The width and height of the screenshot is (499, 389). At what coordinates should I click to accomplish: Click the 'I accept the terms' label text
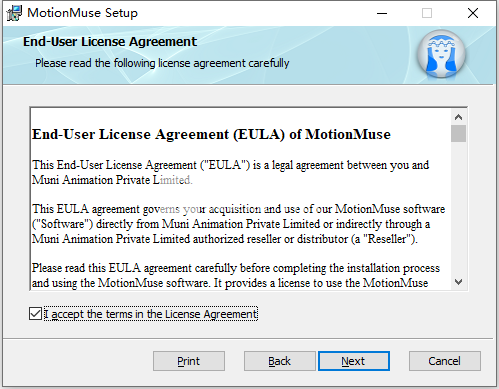pos(151,314)
